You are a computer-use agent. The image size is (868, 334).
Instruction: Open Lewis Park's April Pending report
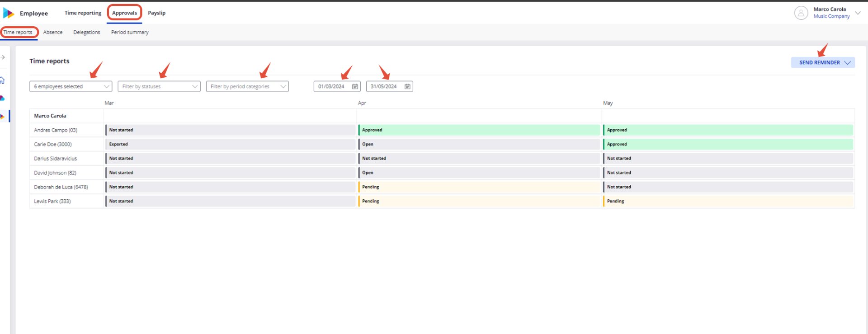coord(479,201)
